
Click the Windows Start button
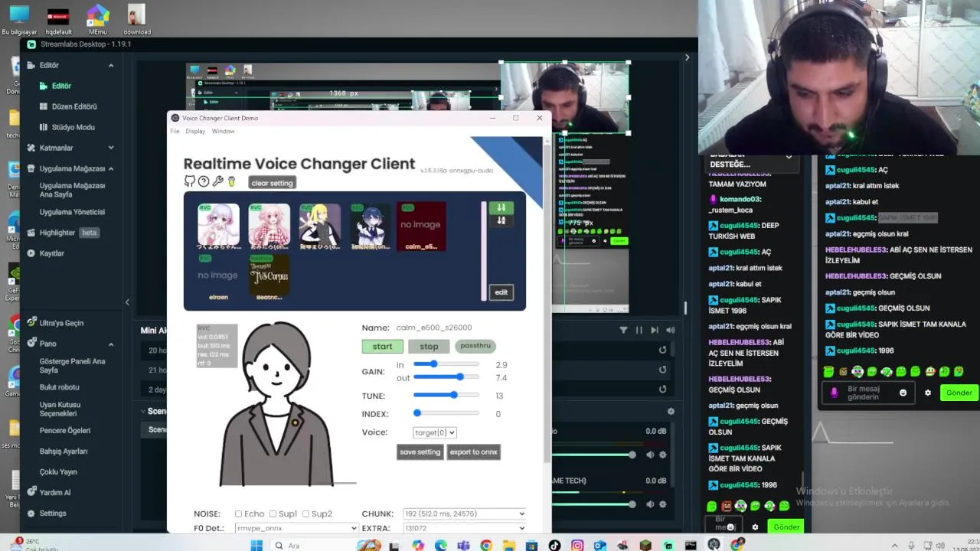tap(256, 546)
